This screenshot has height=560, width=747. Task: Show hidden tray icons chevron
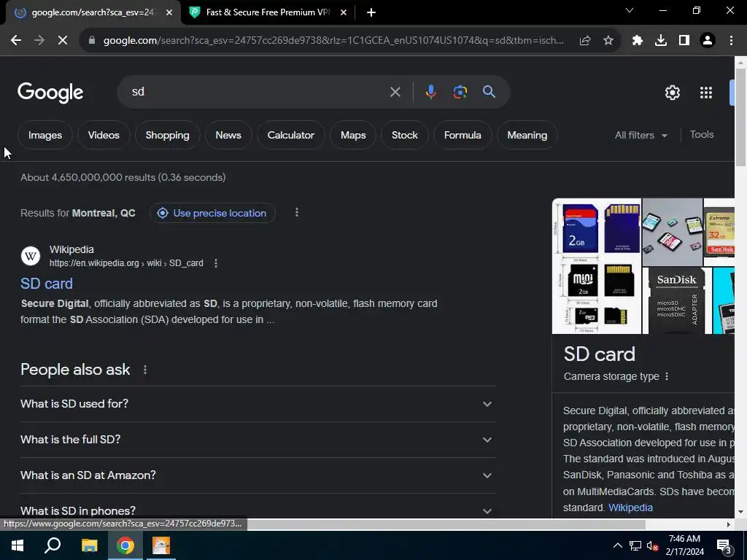click(x=617, y=545)
